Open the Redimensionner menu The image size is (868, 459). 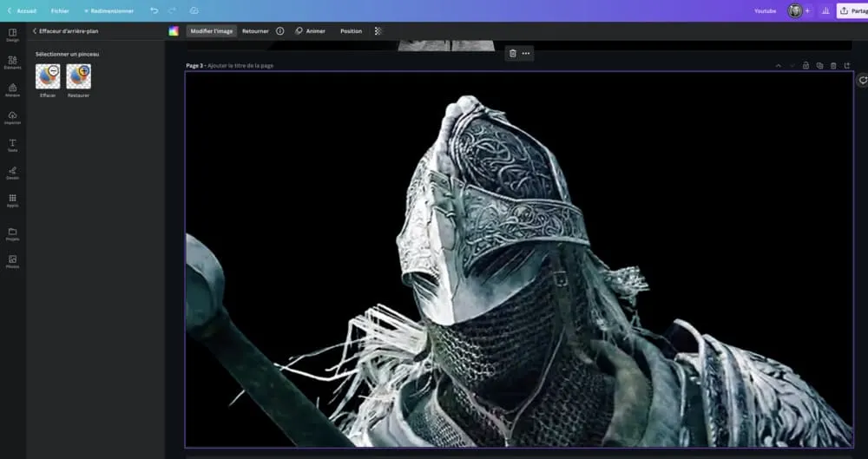(108, 10)
